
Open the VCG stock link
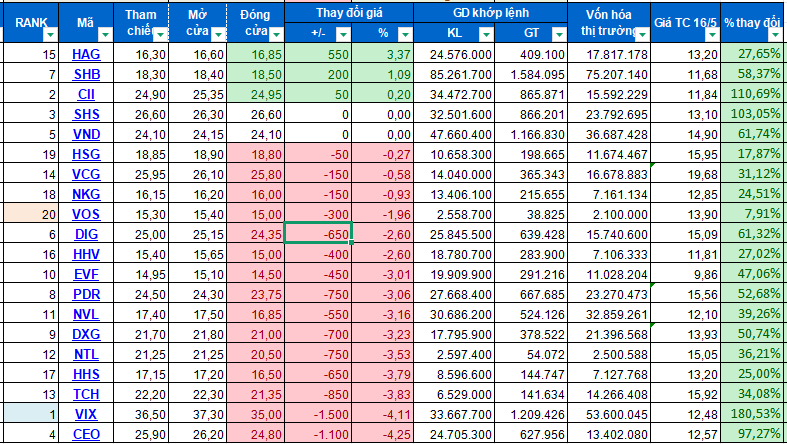coord(86,174)
